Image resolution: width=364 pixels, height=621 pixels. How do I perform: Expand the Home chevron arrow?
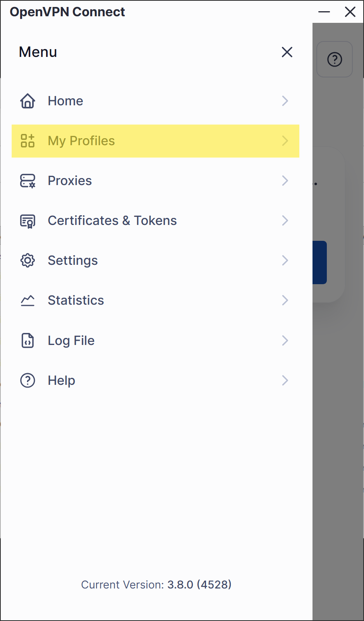pyautogui.click(x=285, y=101)
